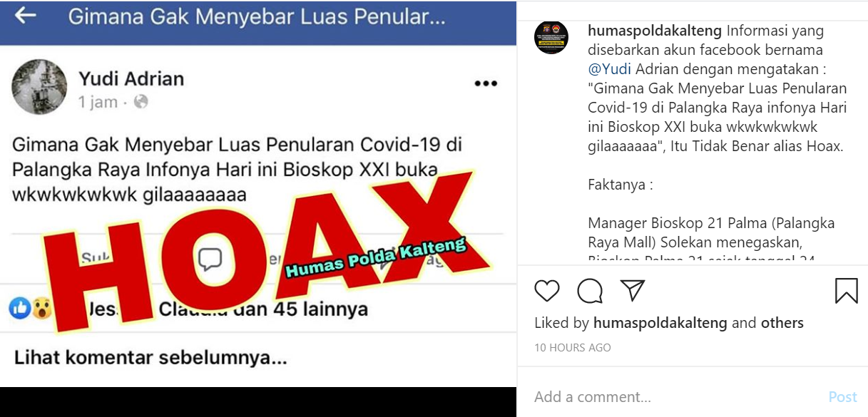Open the humaspoldakalteng profile avatar
Screen dimensions: 868x417
551,37
